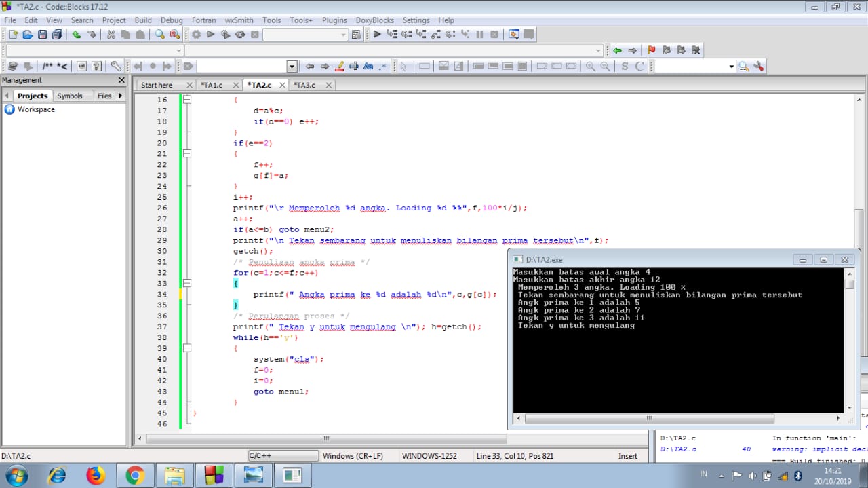Collapse code fold at line 33
The width and height of the screenshot is (868, 488).
coord(187,284)
